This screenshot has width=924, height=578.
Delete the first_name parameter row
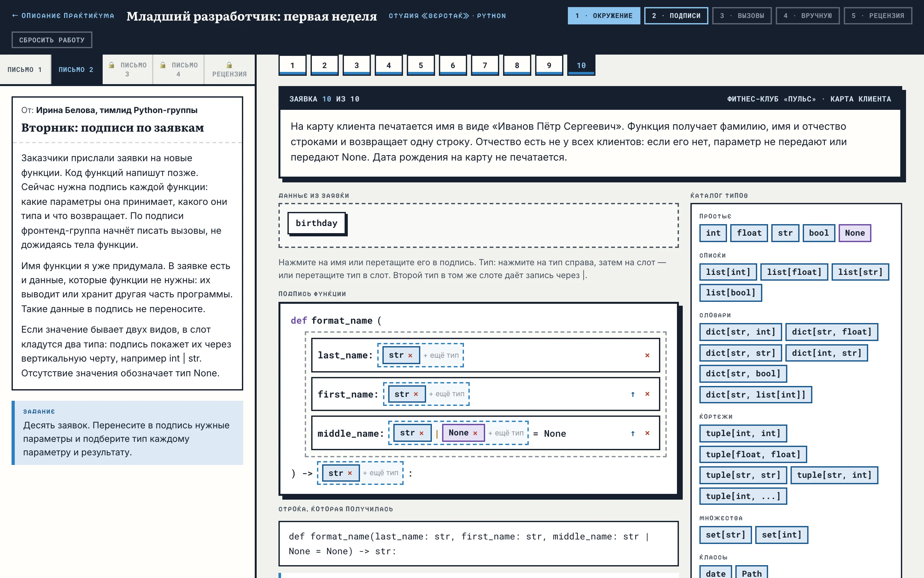(647, 394)
